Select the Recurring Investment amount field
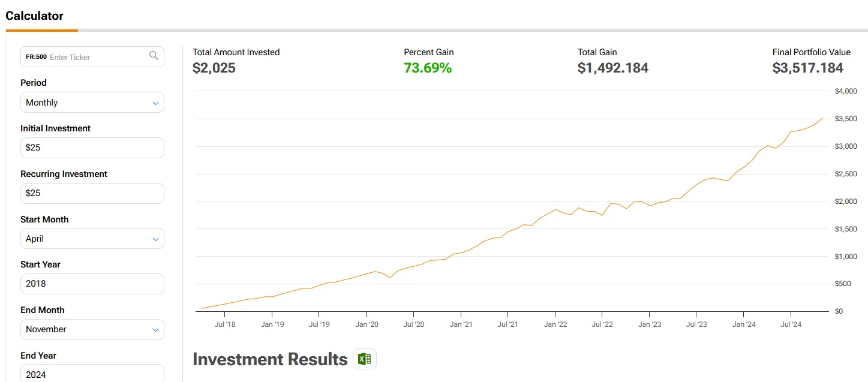868x382 pixels. point(92,193)
